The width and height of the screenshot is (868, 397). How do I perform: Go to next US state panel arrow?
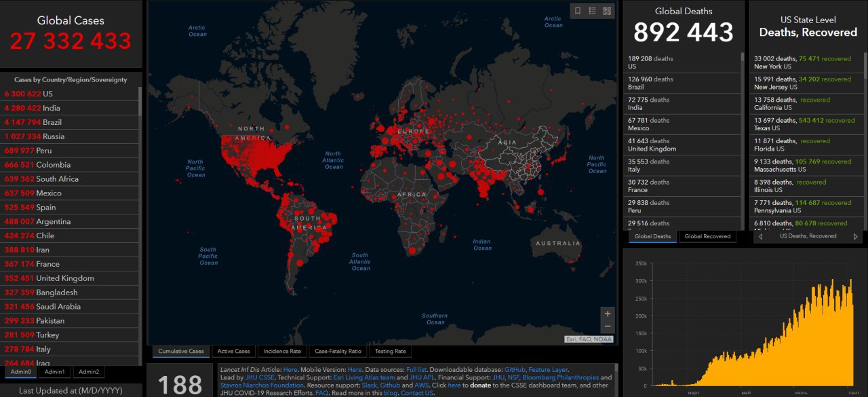(x=856, y=236)
